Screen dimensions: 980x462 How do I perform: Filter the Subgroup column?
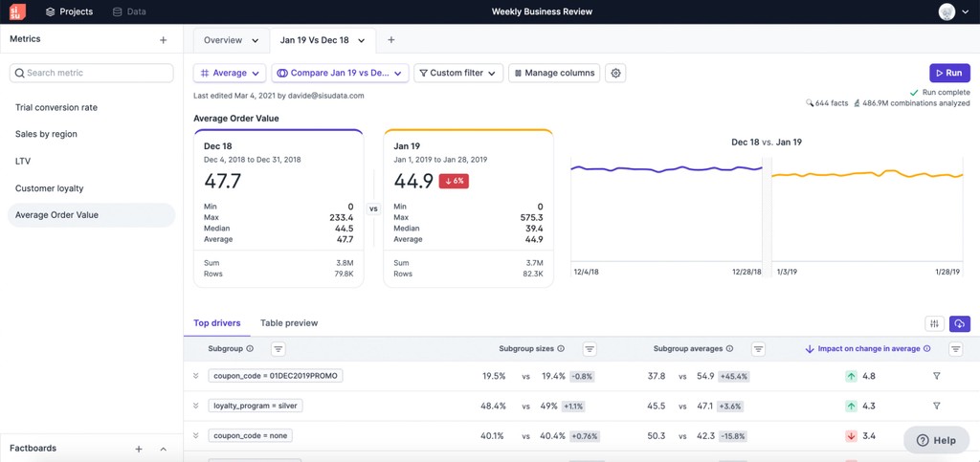point(278,349)
